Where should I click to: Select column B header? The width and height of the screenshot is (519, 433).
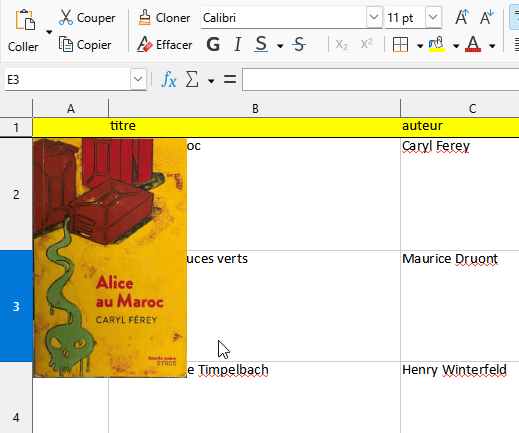pyautogui.click(x=255, y=108)
